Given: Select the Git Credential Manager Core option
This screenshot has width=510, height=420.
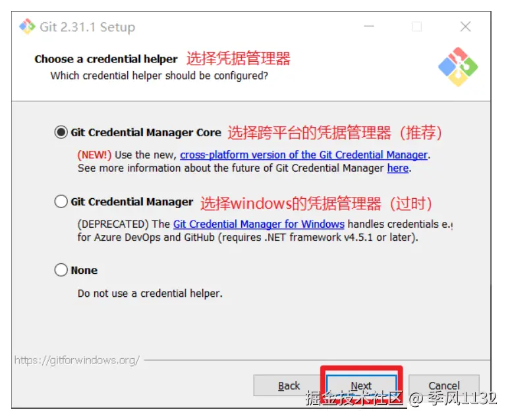Looking at the screenshot, I should (61, 132).
